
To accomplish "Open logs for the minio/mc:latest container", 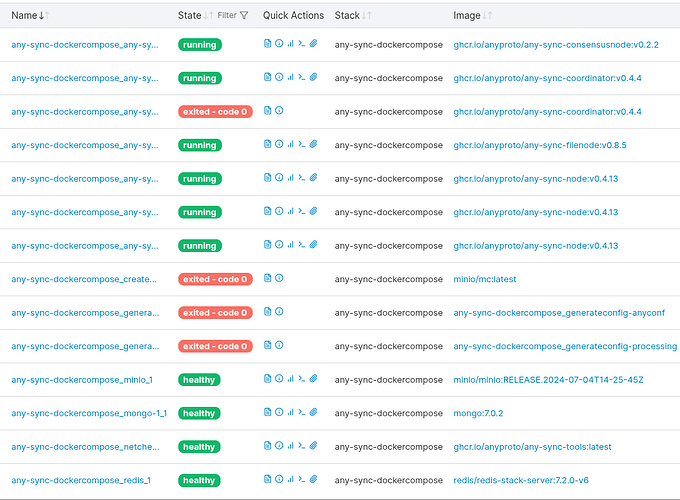I will pyautogui.click(x=268, y=278).
